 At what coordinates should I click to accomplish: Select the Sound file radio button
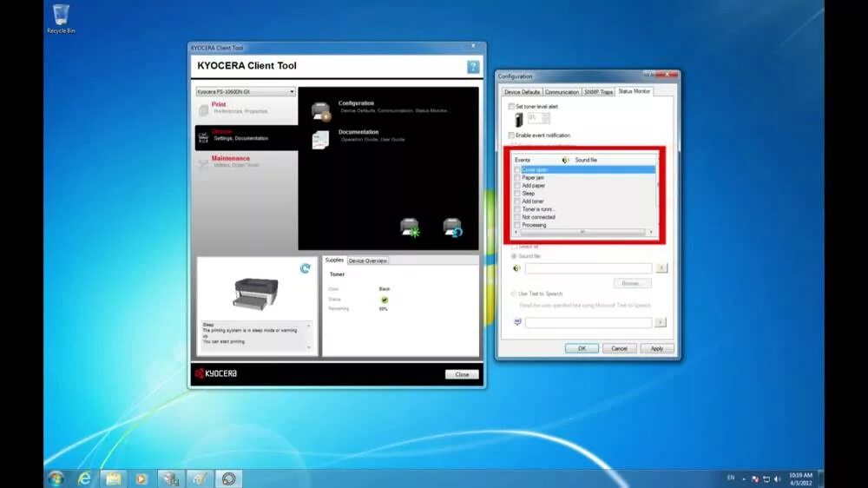pos(514,256)
